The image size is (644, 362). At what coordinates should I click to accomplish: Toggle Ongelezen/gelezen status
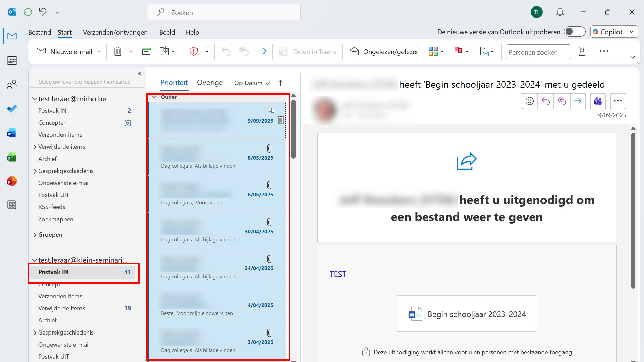tap(385, 52)
